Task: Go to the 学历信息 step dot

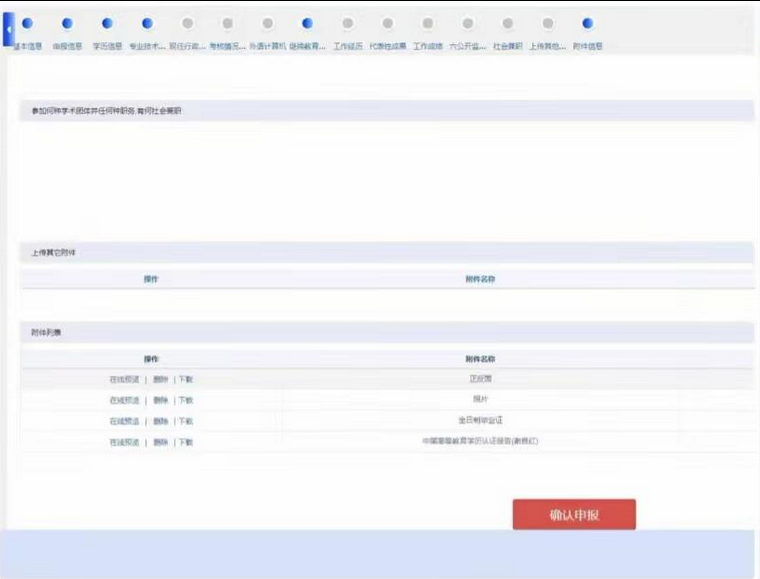Action: [x=107, y=23]
